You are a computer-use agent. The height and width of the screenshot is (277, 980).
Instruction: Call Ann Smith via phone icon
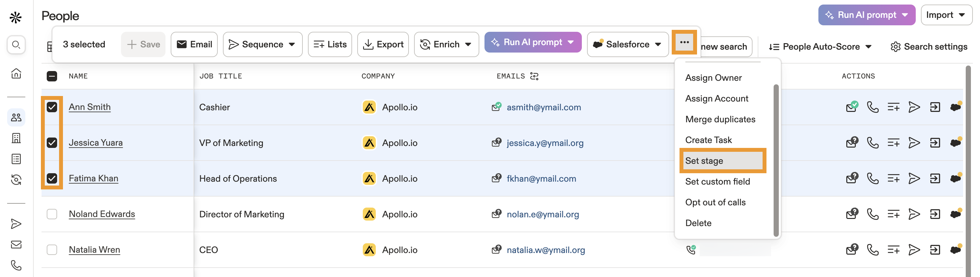click(873, 107)
